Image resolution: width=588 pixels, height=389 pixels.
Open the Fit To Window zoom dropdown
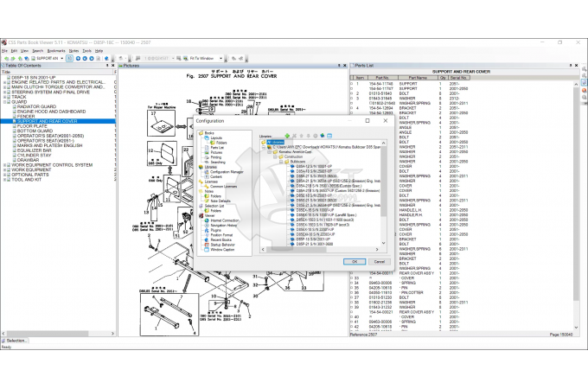pyautogui.click(x=220, y=59)
